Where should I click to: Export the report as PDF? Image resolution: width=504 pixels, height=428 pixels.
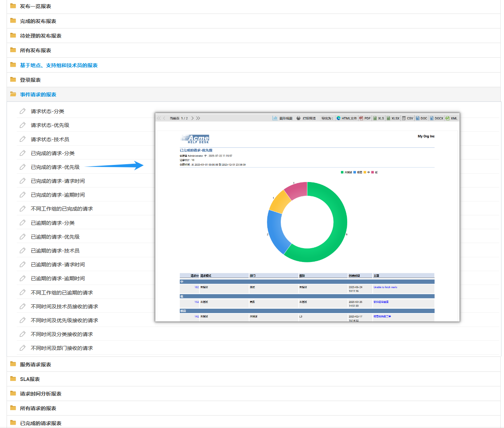point(365,118)
